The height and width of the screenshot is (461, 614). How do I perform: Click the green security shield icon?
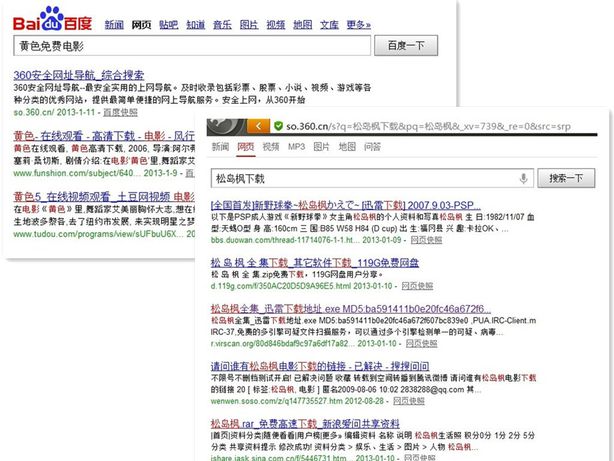click(278, 126)
